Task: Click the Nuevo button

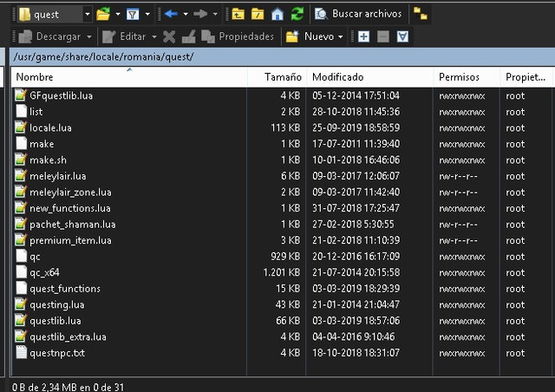Action: tap(310, 36)
